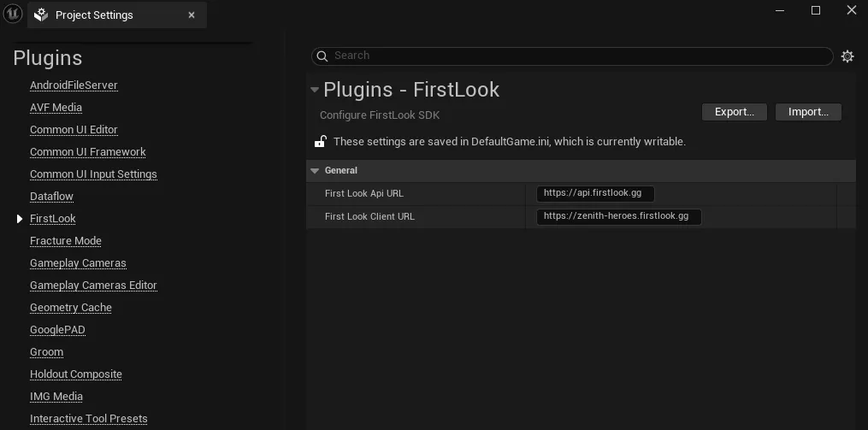Click the arrow beside FirstLook in sidebar
Image resolution: width=868 pixels, height=430 pixels.
click(20, 219)
